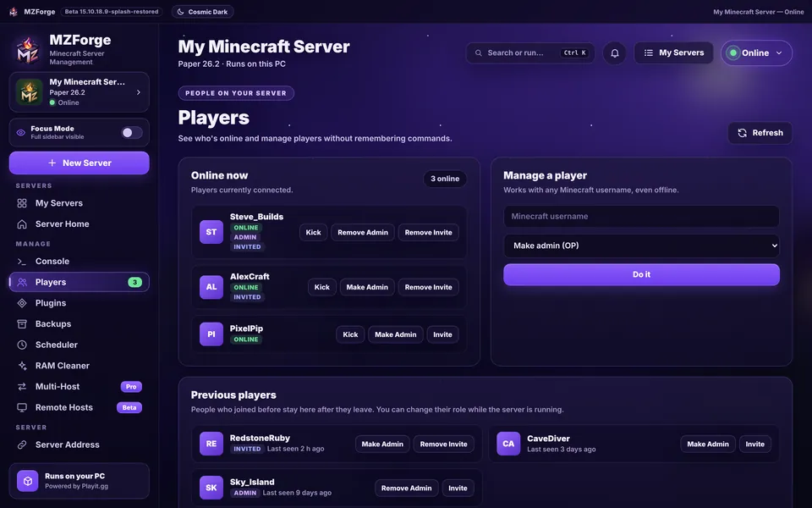Image resolution: width=812 pixels, height=508 pixels.
Task: Click the search magnifier icon
Action: [x=479, y=52]
